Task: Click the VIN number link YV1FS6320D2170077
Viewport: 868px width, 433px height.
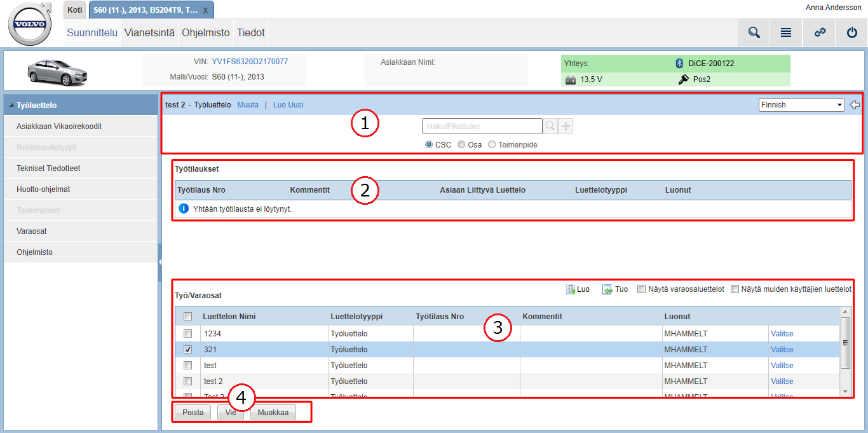Action: [250, 62]
